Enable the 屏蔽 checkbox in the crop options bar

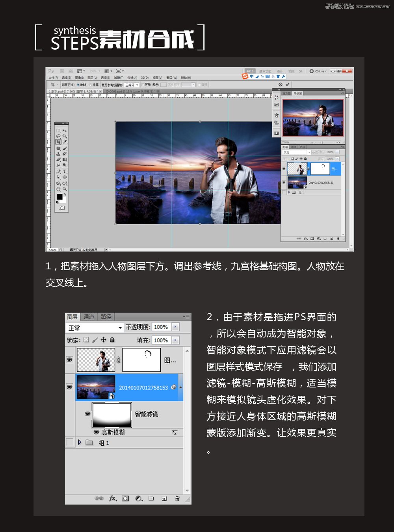(143, 85)
